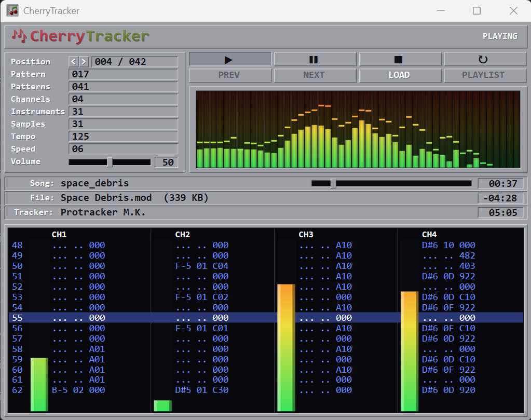Click CH2 note D#5 01 C30
The image size is (531, 420).
tap(202, 390)
